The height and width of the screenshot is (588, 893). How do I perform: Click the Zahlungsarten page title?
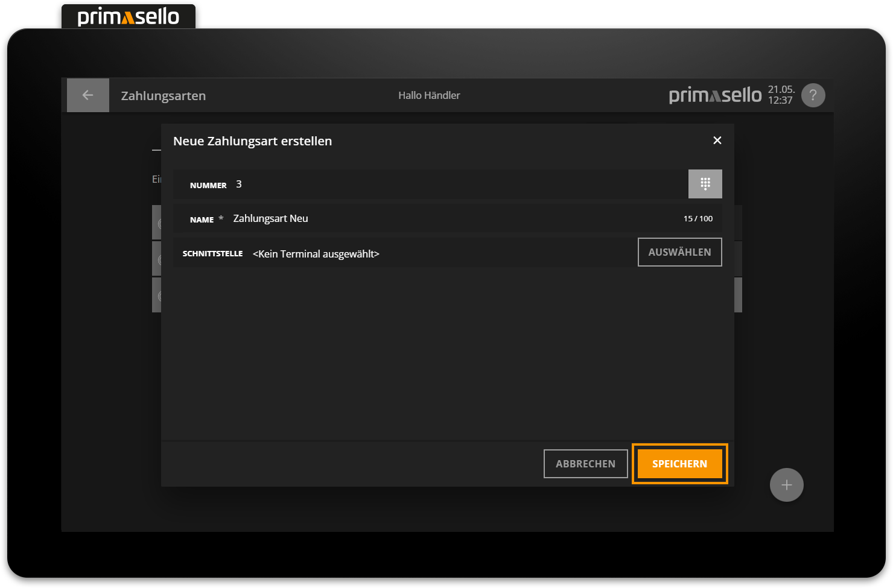click(x=164, y=96)
